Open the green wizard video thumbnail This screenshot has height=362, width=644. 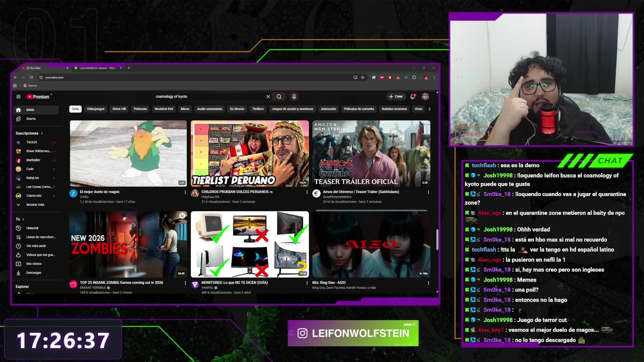pyautogui.click(x=128, y=153)
